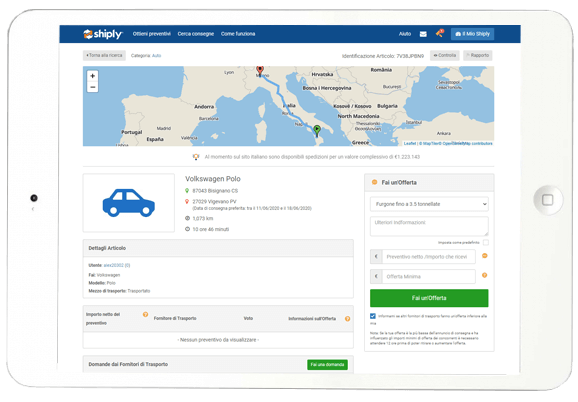Click the help icon beside Preventivo netto field
The height and width of the screenshot is (402, 578).
pos(485,256)
